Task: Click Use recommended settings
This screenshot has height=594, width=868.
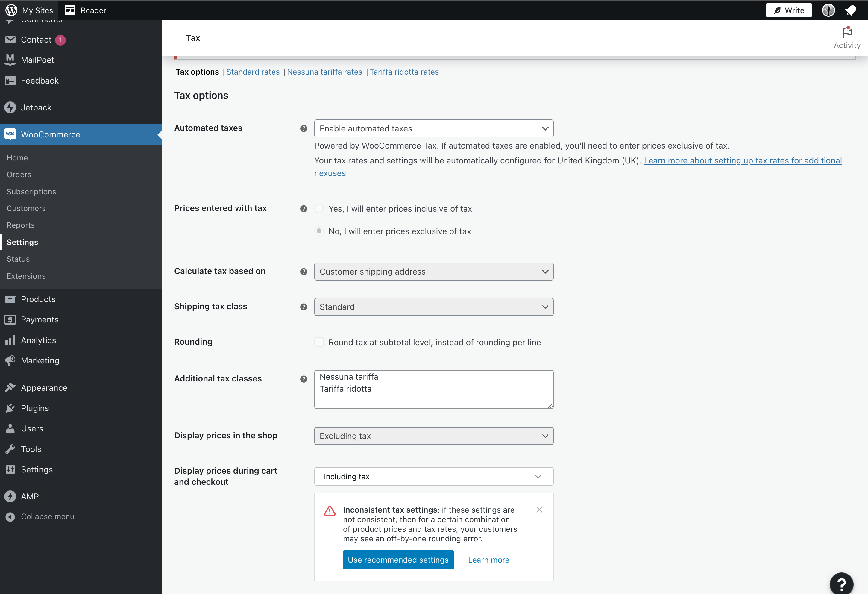Action: point(398,560)
